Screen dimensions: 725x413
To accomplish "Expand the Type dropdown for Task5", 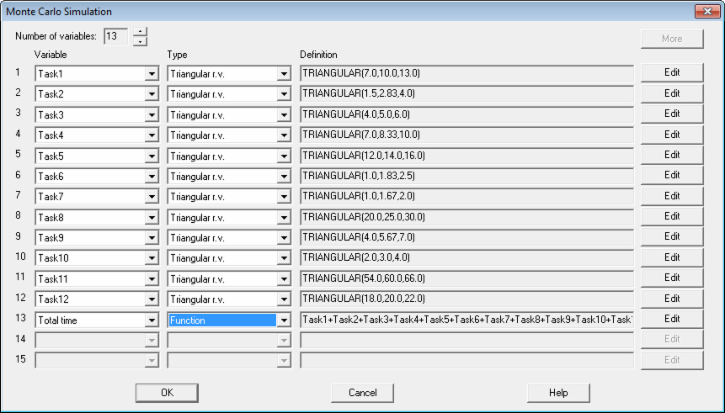I will click(x=283, y=155).
